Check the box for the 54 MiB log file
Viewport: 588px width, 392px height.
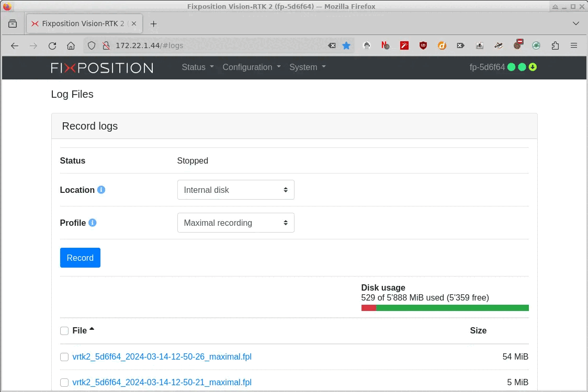tap(64, 356)
